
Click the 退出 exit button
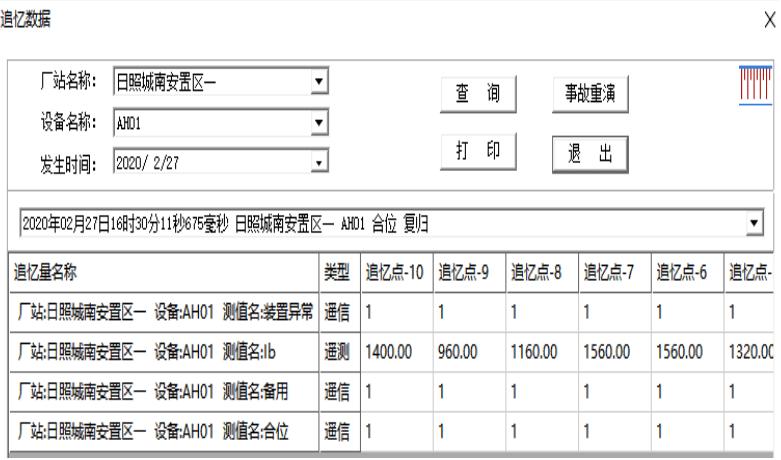tap(590, 154)
